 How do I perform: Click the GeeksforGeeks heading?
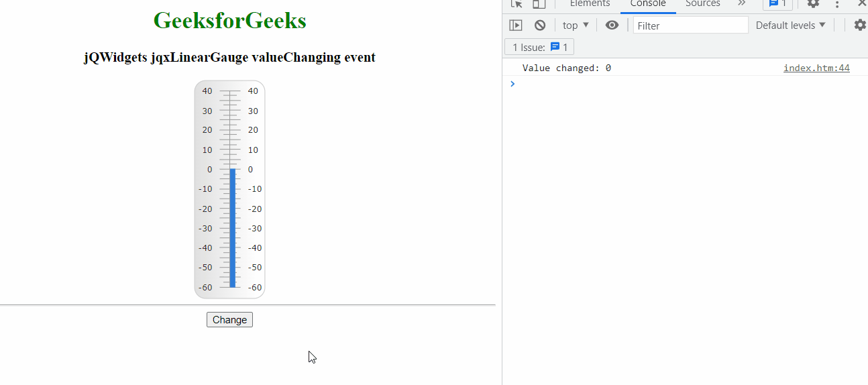point(229,21)
